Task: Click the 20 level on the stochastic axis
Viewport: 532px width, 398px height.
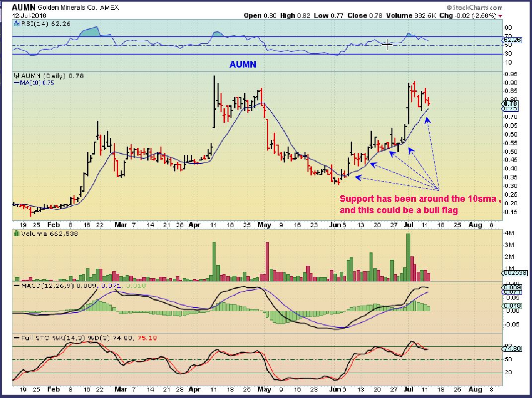Action: [x=508, y=373]
